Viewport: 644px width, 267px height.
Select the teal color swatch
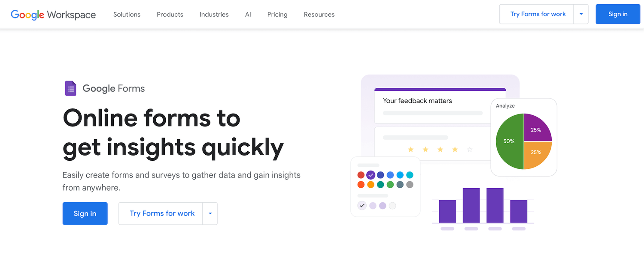click(x=380, y=185)
